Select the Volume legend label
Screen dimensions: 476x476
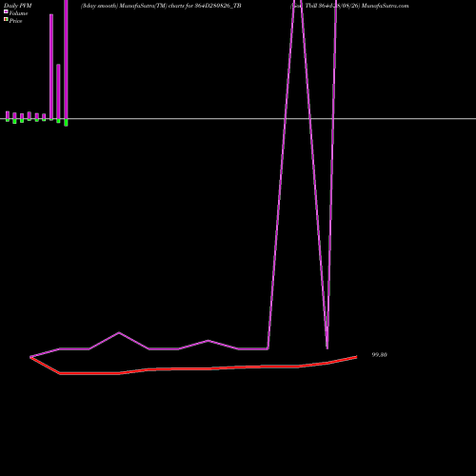[x=18, y=13]
